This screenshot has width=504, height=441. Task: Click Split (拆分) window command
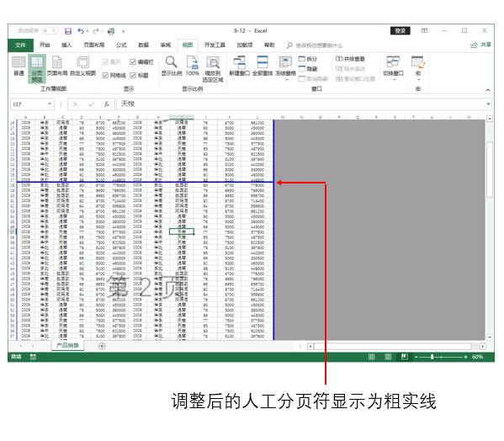(308, 59)
